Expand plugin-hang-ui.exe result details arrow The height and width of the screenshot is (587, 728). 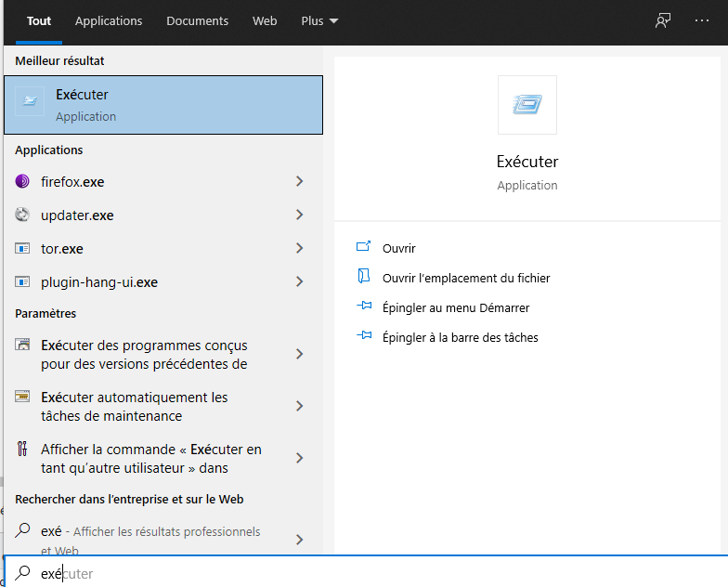click(299, 281)
